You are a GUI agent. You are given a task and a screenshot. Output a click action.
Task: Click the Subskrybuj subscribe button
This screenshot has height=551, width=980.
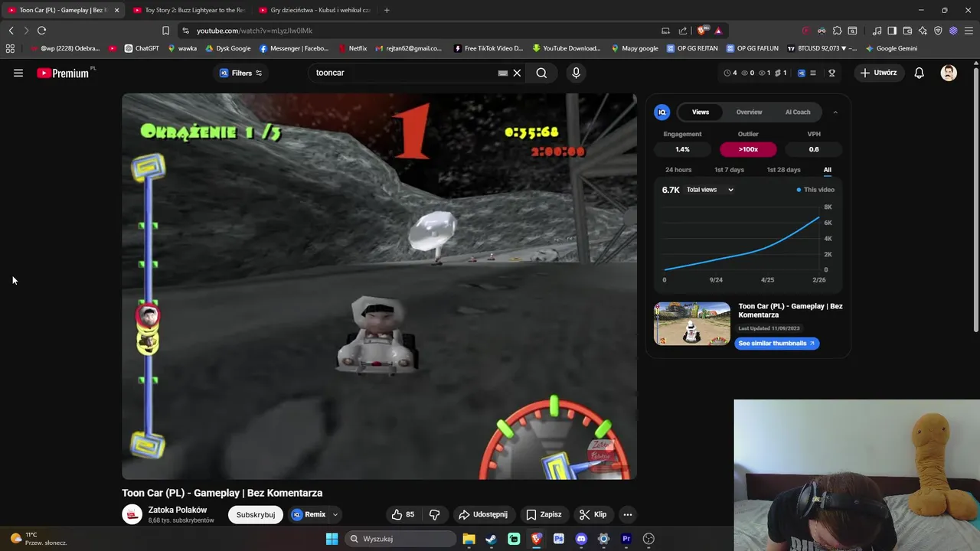point(256,514)
